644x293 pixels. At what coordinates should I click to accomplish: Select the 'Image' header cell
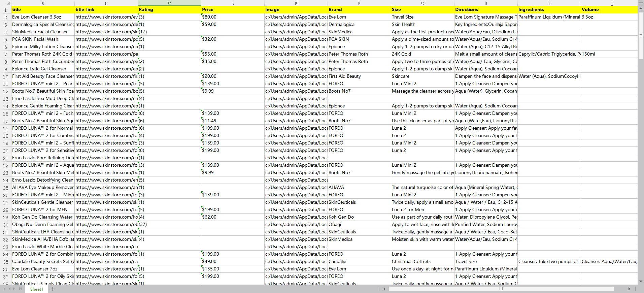pos(296,9)
